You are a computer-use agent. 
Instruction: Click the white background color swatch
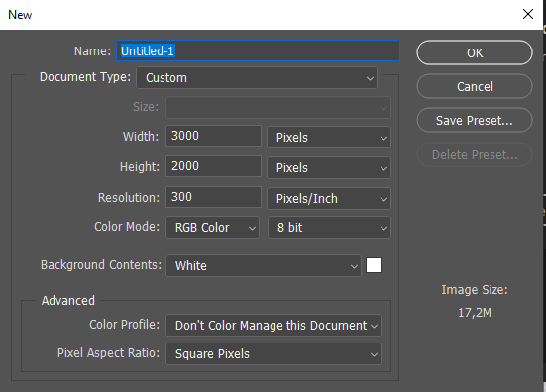(374, 265)
